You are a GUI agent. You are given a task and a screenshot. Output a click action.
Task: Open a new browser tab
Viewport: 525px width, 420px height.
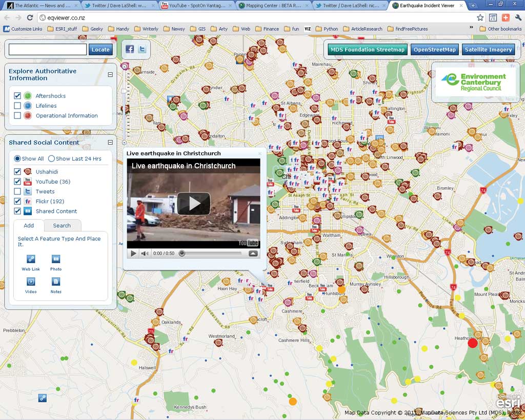click(473, 5)
